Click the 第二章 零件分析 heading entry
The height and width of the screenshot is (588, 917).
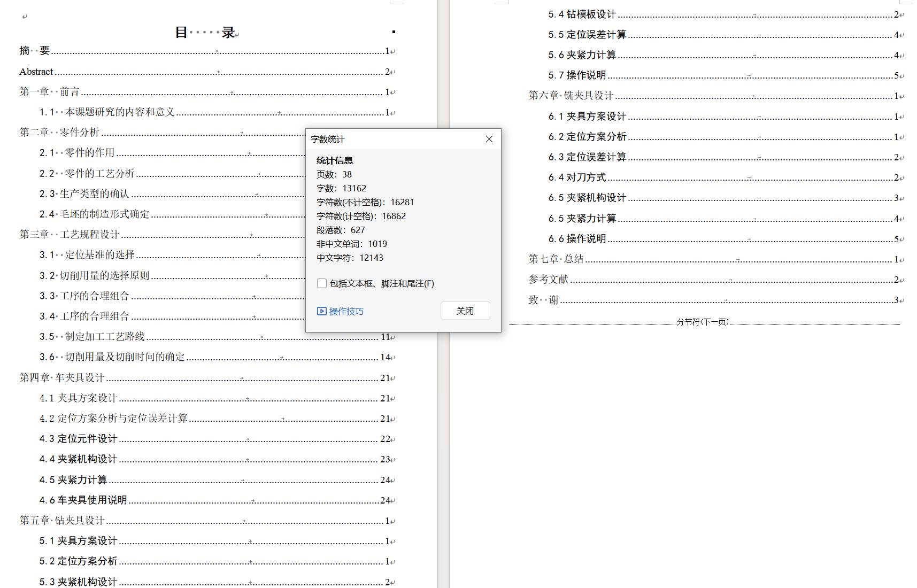(162, 132)
